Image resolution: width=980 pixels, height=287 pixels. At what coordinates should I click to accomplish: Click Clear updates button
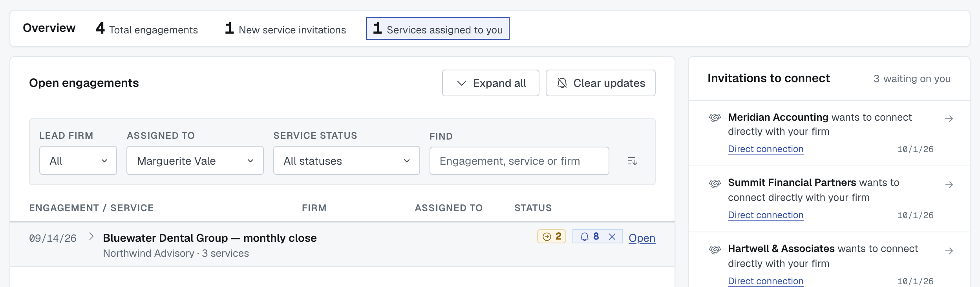(x=601, y=83)
